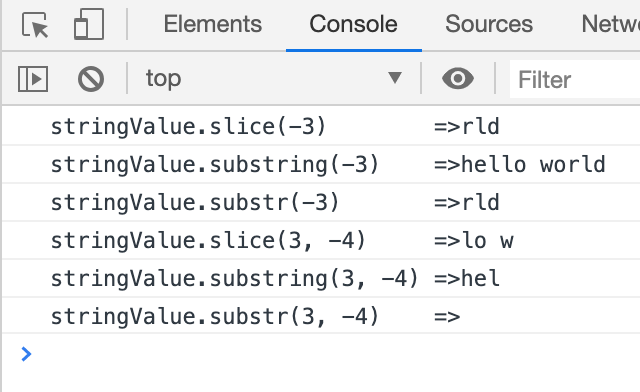This screenshot has width=640, height=392.
Task: Select the stringValue.substring(-3) log line
Action: point(321,164)
